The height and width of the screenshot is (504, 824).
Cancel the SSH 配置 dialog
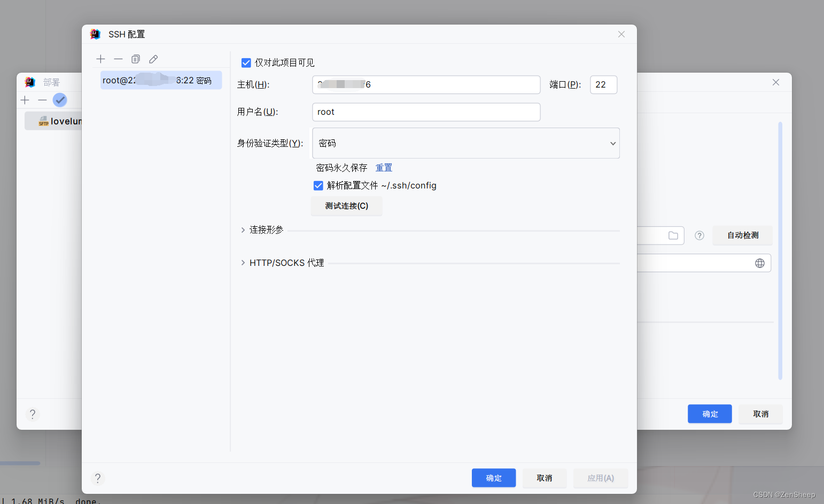(545, 478)
